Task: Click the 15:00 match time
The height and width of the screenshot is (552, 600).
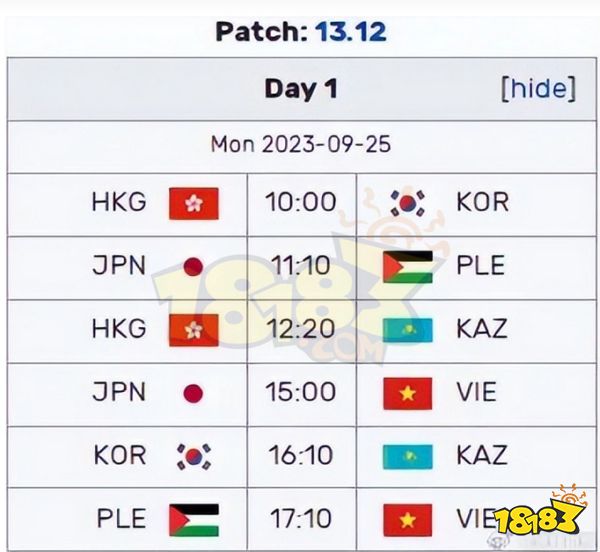Action: [x=300, y=392]
